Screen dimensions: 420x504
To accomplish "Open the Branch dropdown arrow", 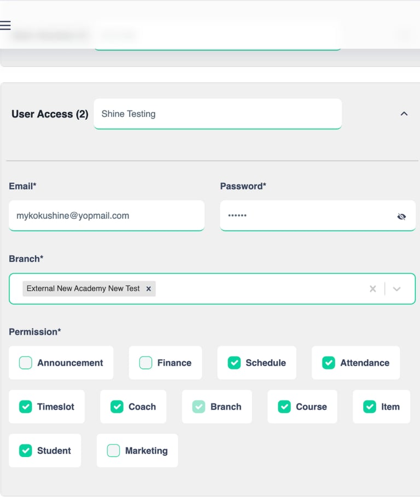I will click(x=397, y=289).
